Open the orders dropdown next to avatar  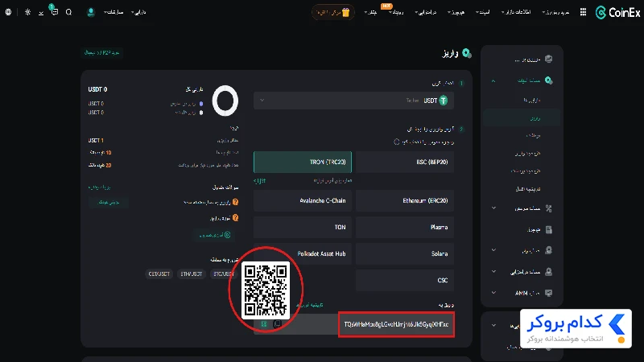pyautogui.click(x=114, y=12)
